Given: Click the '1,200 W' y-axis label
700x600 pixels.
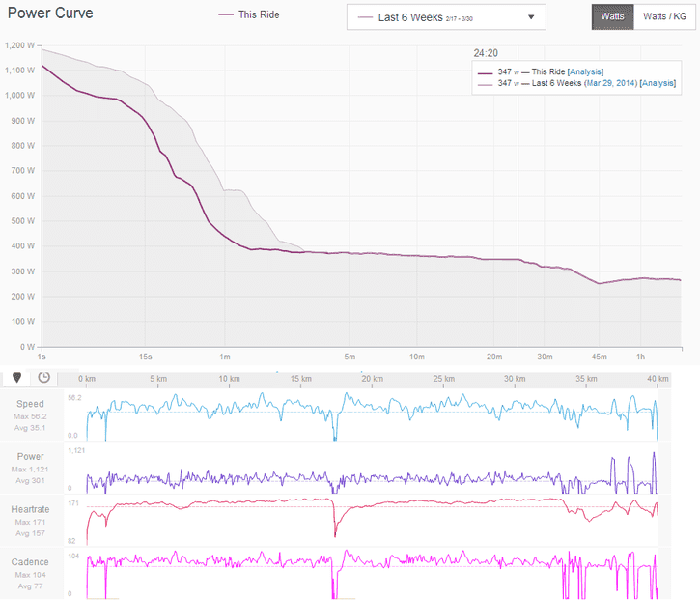Looking at the screenshot, I should 19,45.
